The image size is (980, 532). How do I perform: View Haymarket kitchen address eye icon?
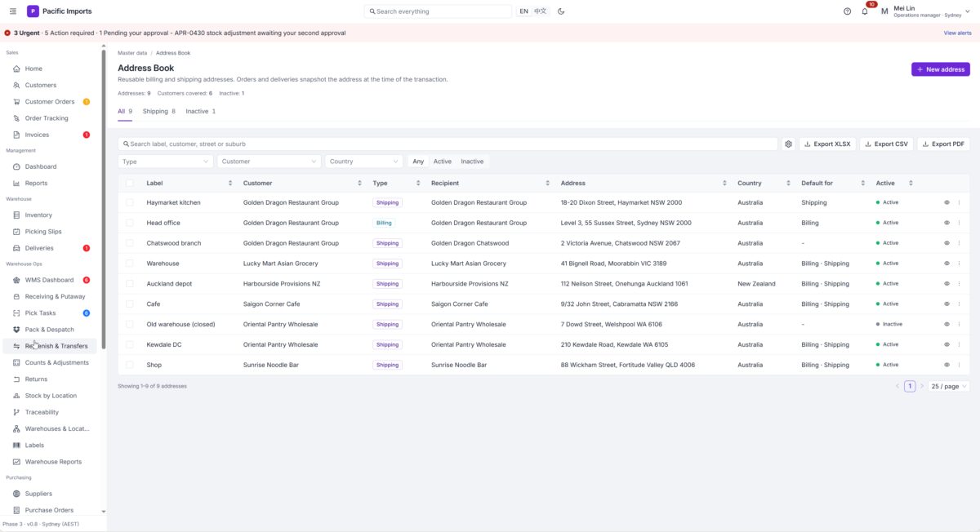tap(947, 202)
